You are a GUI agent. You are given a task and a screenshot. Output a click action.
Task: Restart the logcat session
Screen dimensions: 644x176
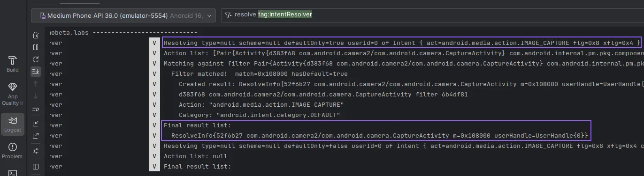(x=36, y=59)
